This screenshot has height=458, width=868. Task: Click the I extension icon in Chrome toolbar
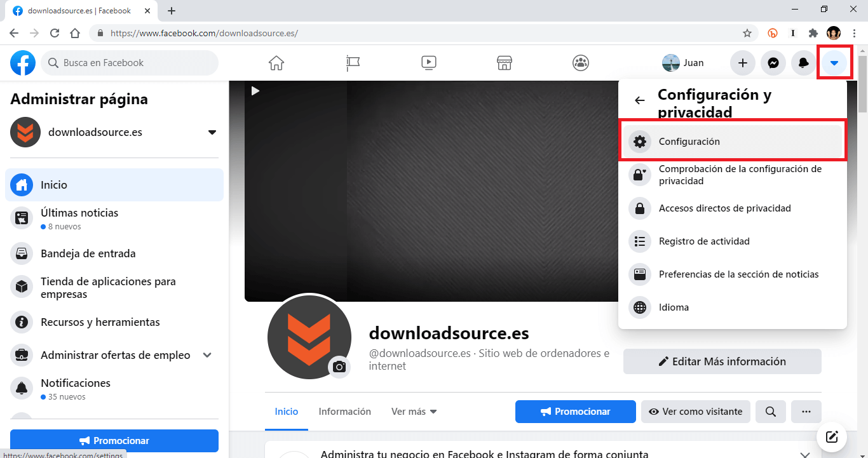pyautogui.click(x=793, y=33)
